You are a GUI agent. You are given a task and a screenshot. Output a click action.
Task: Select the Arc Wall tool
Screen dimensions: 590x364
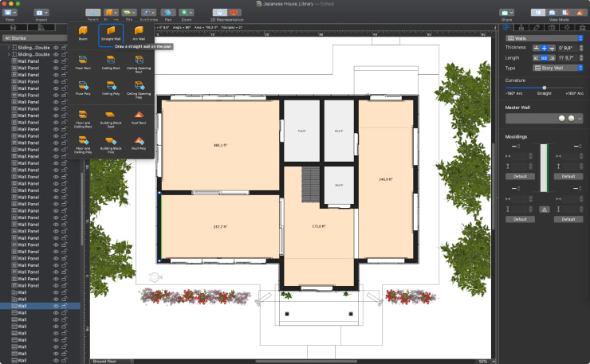(x=139, y=33)
